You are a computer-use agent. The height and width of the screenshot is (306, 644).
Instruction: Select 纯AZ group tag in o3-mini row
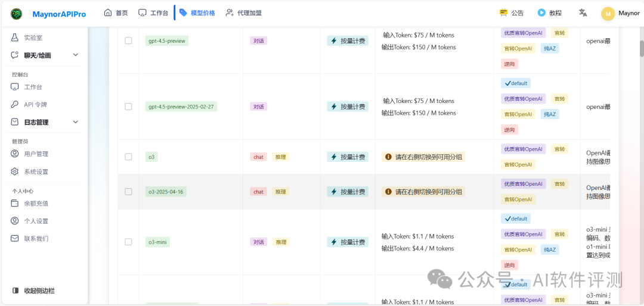tap(550, 250)
